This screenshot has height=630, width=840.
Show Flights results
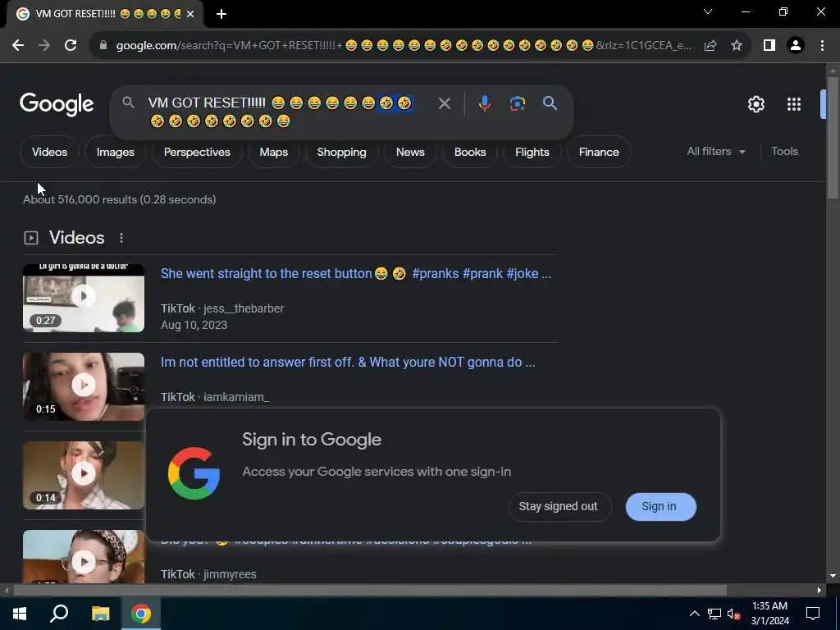coord(532,152)
